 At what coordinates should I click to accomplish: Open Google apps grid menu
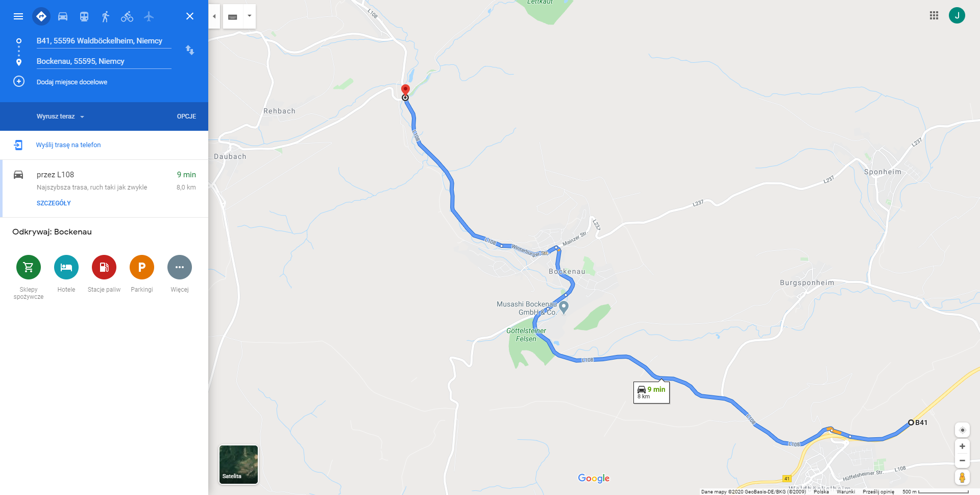pyautogui.click(x=934, y=16)
